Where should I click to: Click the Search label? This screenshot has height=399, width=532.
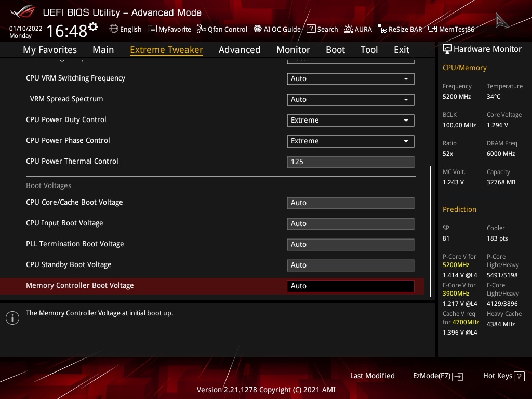327,29
